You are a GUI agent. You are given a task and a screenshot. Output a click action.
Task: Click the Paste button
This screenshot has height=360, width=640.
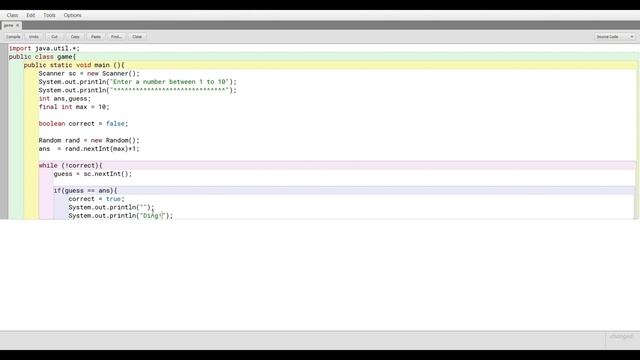click(x=96, y=37)
